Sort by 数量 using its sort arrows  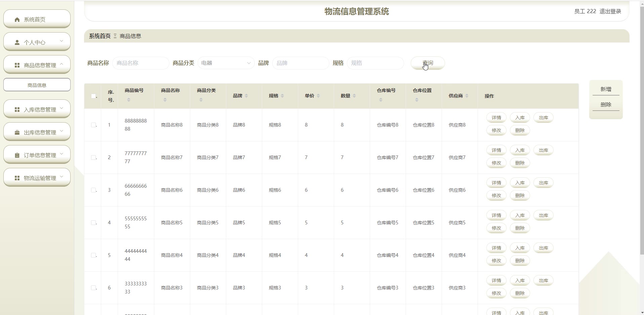pyautogui.click(x=354, y=96)
